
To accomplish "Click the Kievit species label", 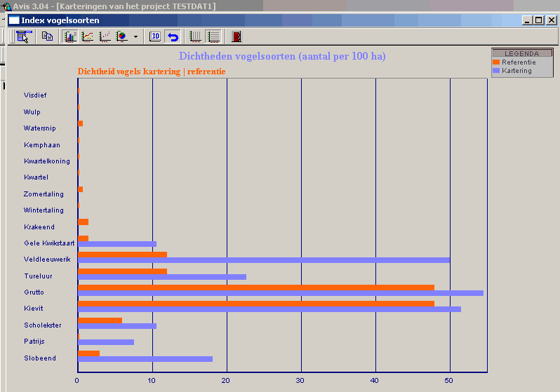I will tap(34, 308).
